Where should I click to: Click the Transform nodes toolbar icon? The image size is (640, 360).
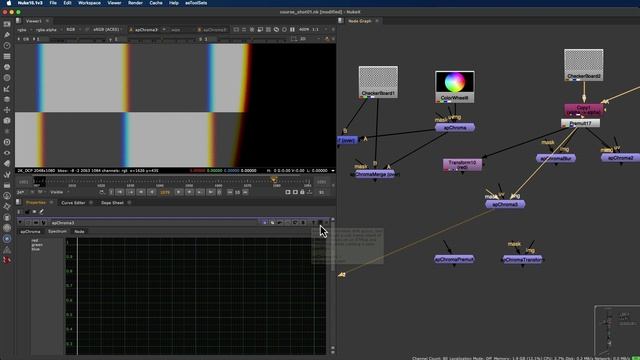7,110
